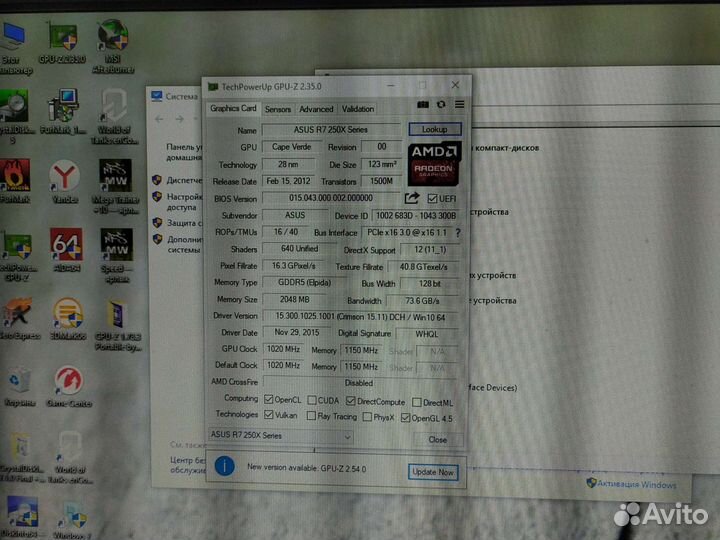
Task: Click the AMD Radeon Graphics logo
Action: 434,164
